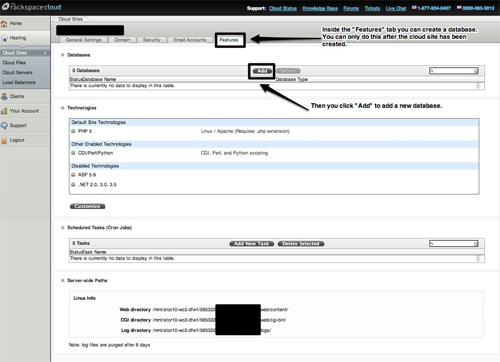500x362 pixels.
Task: Click the Customize technologies button
Action: pyautogui.click(x=87, y=206)
